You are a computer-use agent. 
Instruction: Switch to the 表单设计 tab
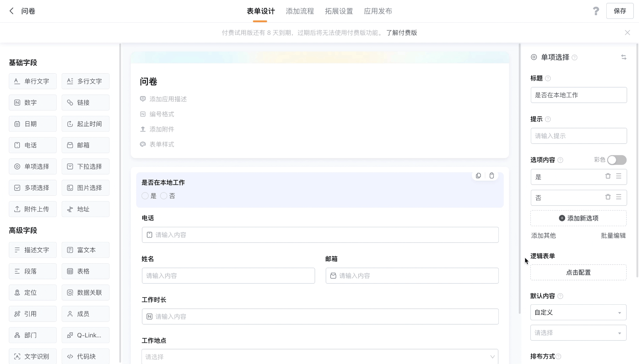point(261,11)
